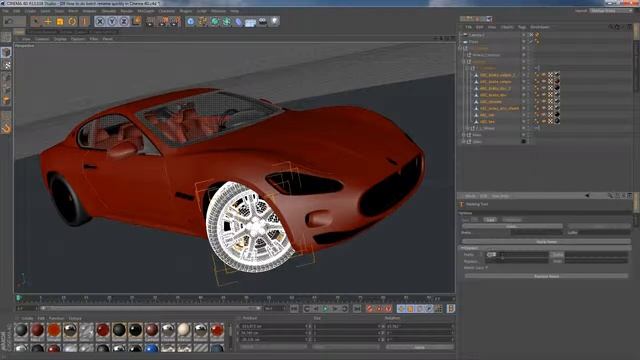The height and width of the screenshot is (360, 640).
Task: Click the Make Editable icon at left top
Action: (x=6, y=37)
